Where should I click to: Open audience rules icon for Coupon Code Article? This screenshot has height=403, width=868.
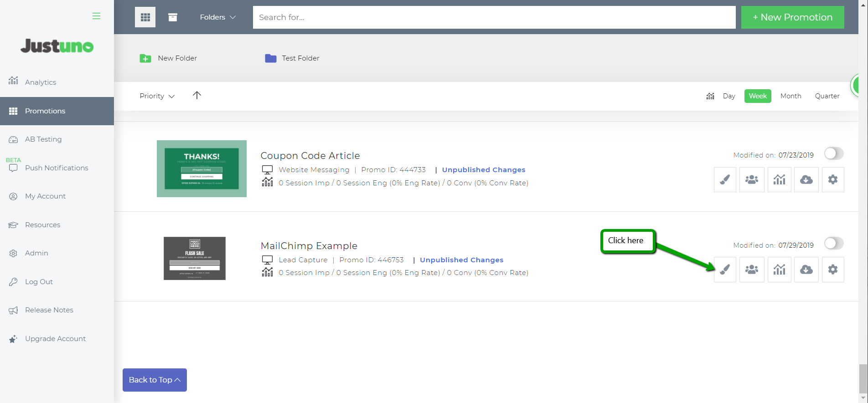752,180
